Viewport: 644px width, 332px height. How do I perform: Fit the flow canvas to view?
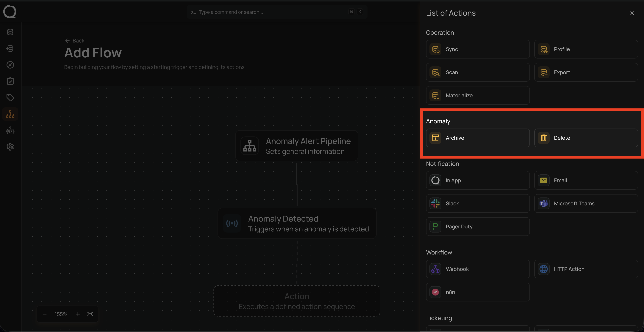tap(90, 314)
